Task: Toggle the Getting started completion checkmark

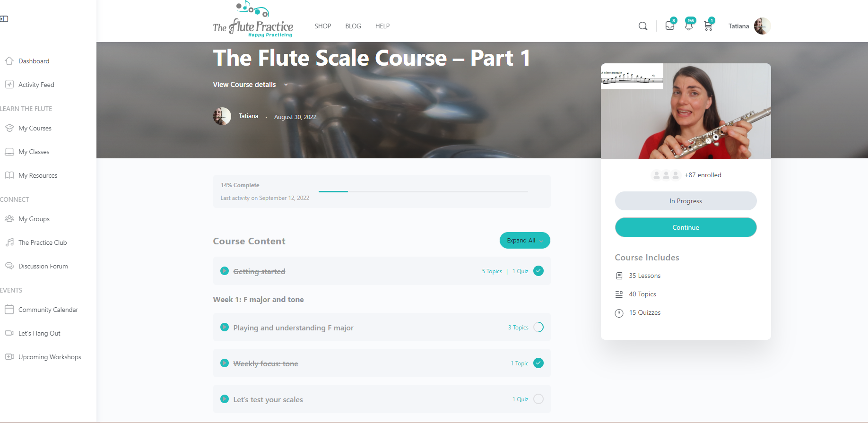Action: 538,271
